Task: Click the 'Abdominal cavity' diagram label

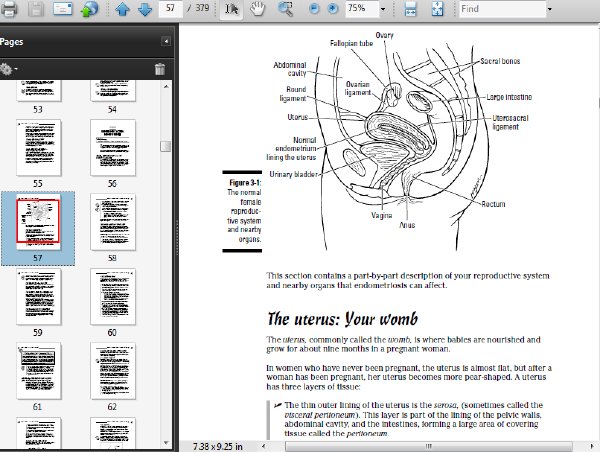Action: point(290,69)
